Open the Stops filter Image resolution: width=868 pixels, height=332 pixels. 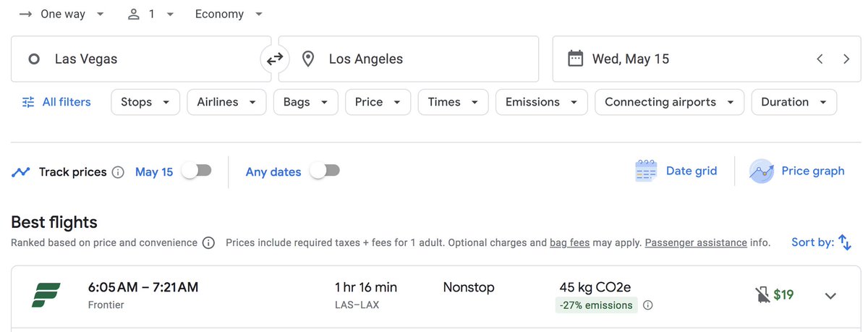pos(145,102)
